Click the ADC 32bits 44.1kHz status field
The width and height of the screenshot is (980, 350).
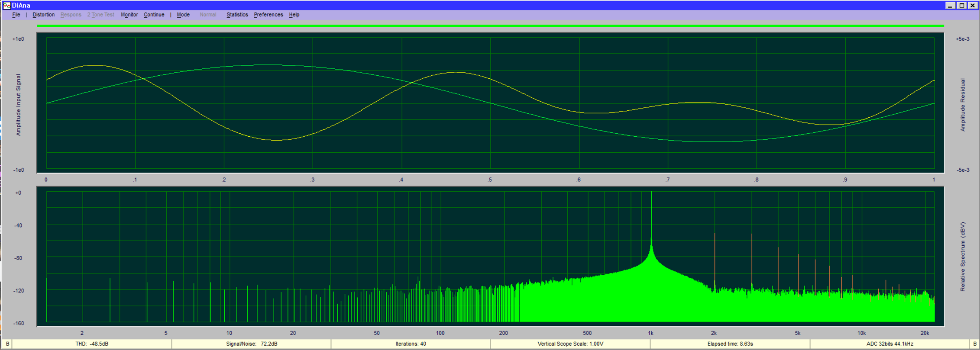tap(890, 344)
